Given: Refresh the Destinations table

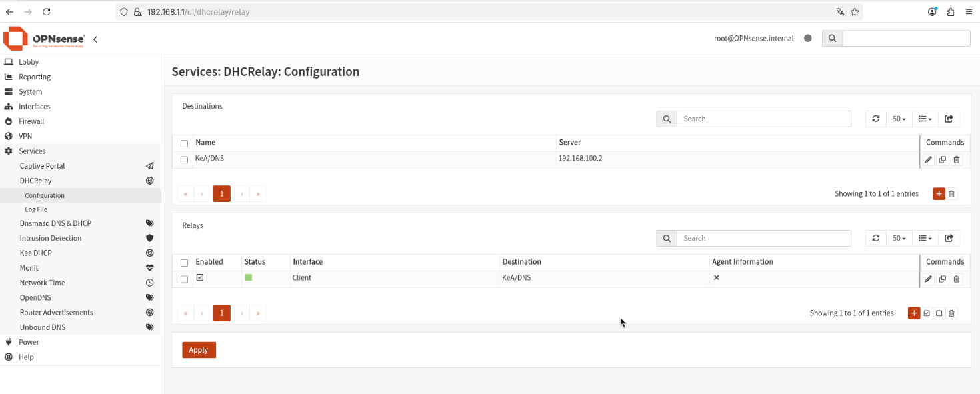Looking at the screenshot, I should click(876, 119).
